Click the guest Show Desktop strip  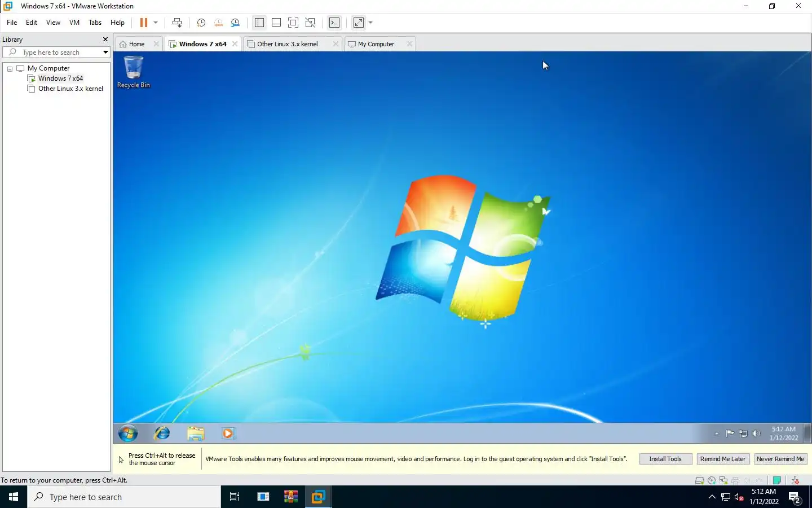click(807, 433)
